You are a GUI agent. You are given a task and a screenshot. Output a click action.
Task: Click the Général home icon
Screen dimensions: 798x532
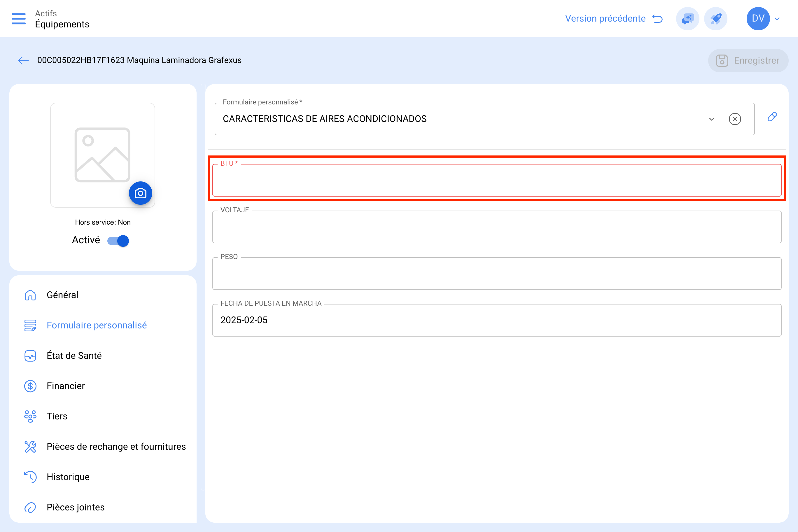(30, 295)
